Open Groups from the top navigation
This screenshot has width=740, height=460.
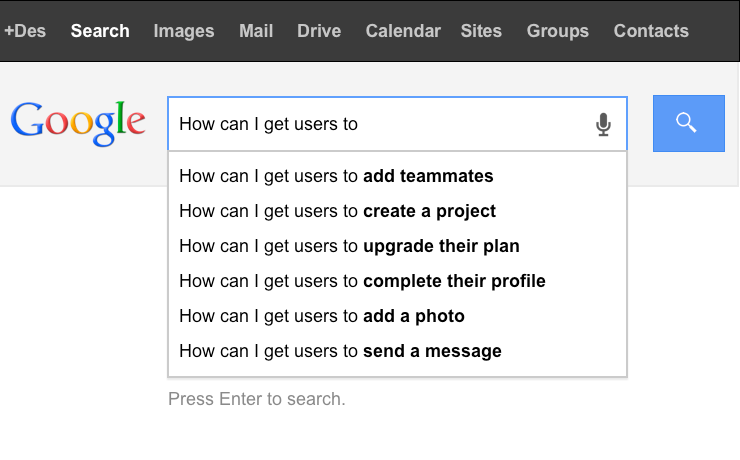(x=558, y=31)
